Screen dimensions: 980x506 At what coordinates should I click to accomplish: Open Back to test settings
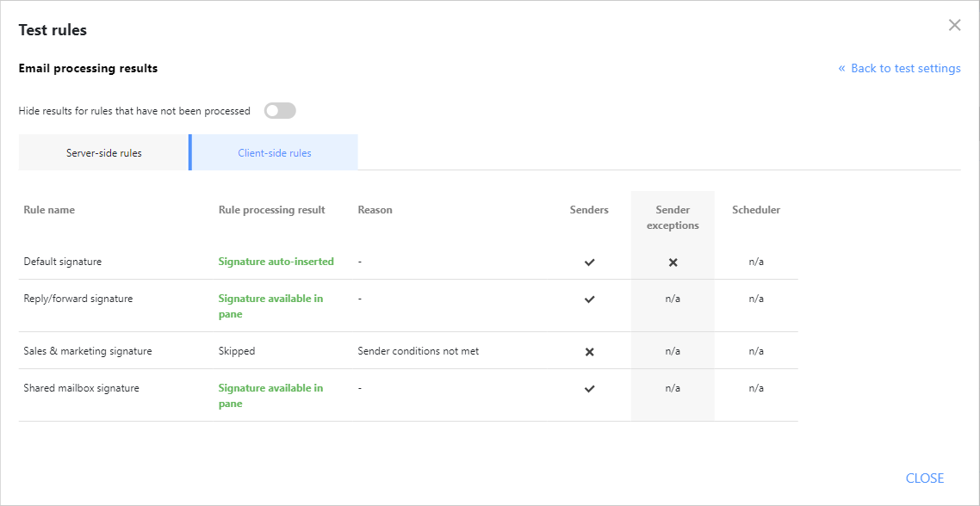pos(905,68)
